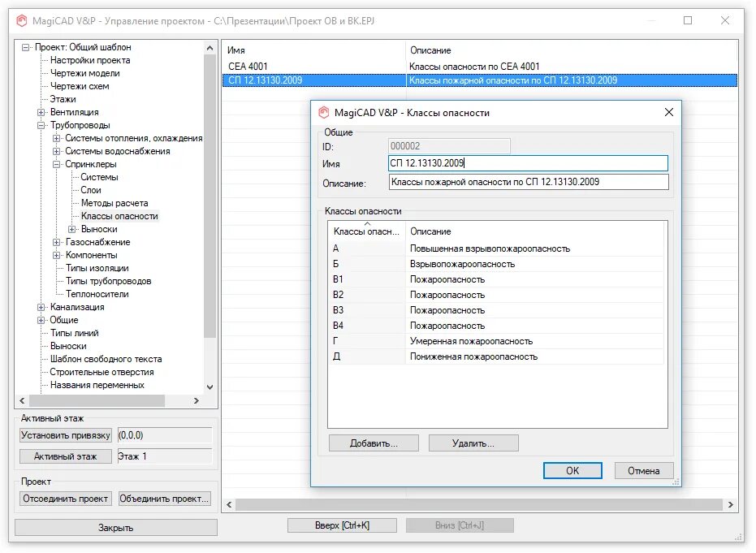Click the Установить привязку button
This screenshot has width=756, height=553.
click(66, 436)
